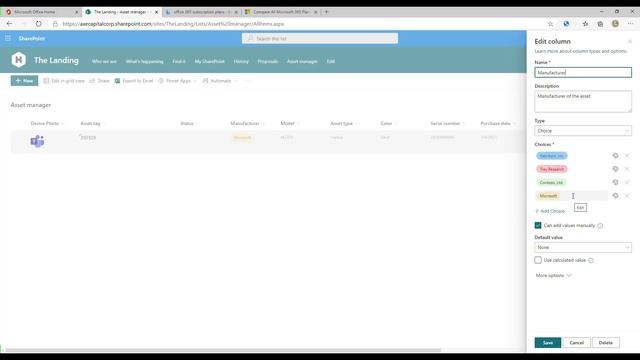Click Export to Excel
The image size is (640, 360).
(x=134, y=81)
